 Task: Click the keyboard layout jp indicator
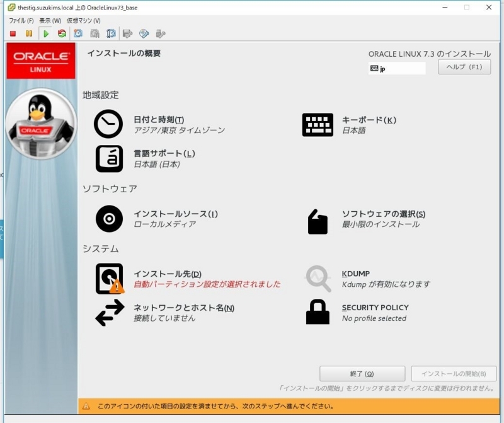coord(397,69)
